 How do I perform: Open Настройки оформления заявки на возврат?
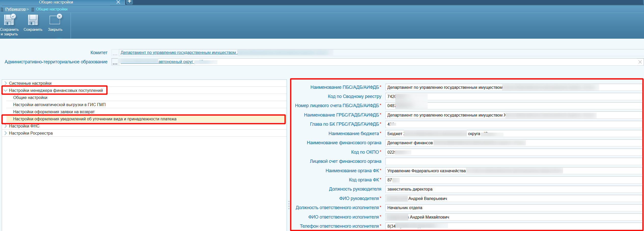[54, 112]
